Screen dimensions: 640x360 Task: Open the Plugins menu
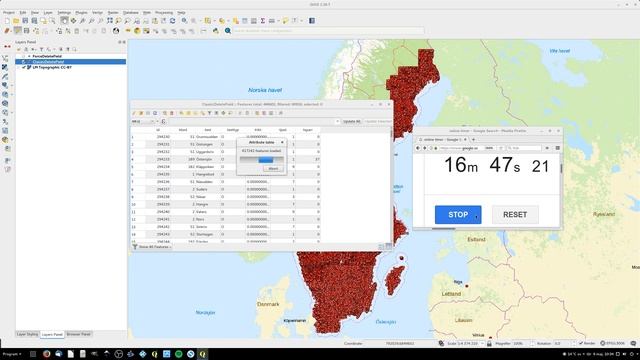(x=82, y=13)
